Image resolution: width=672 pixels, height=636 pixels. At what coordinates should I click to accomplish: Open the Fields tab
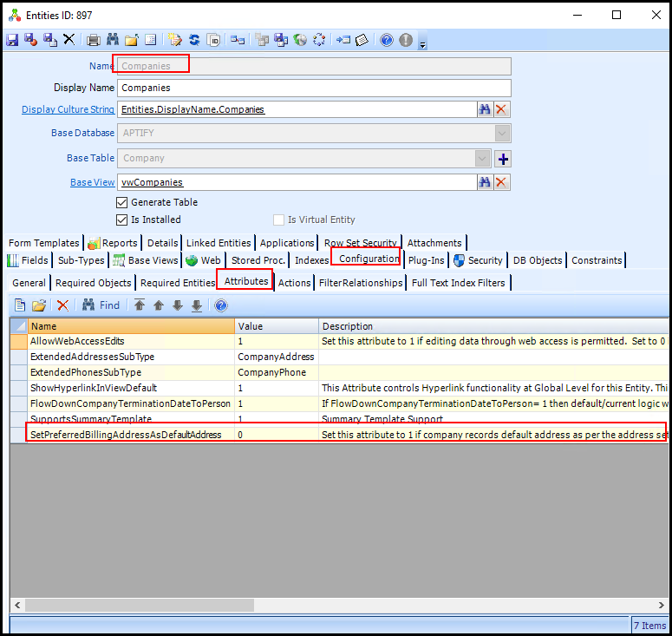coord(29,260)
